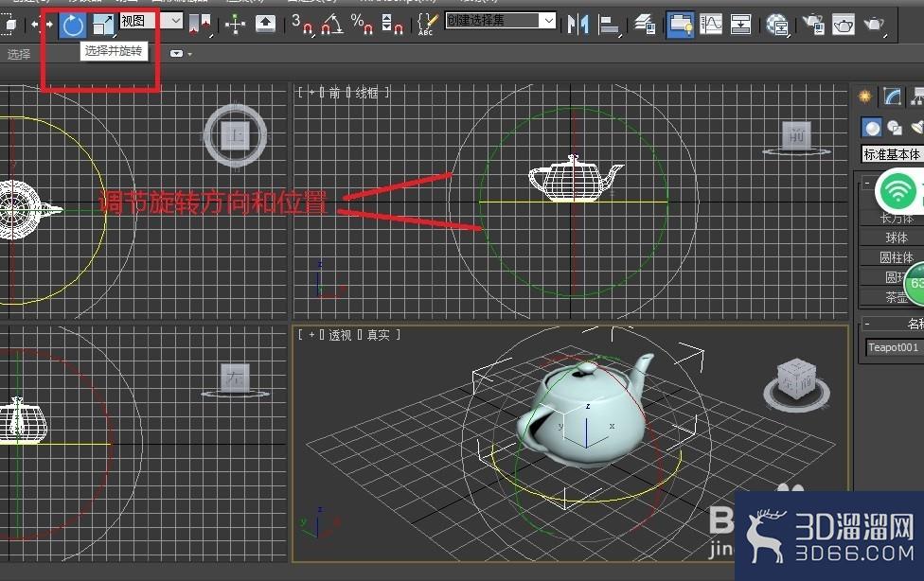The height and width of the screenshot is (581, 924).
Task: Click the Render Production teapot icon
Action: [875, 25]
